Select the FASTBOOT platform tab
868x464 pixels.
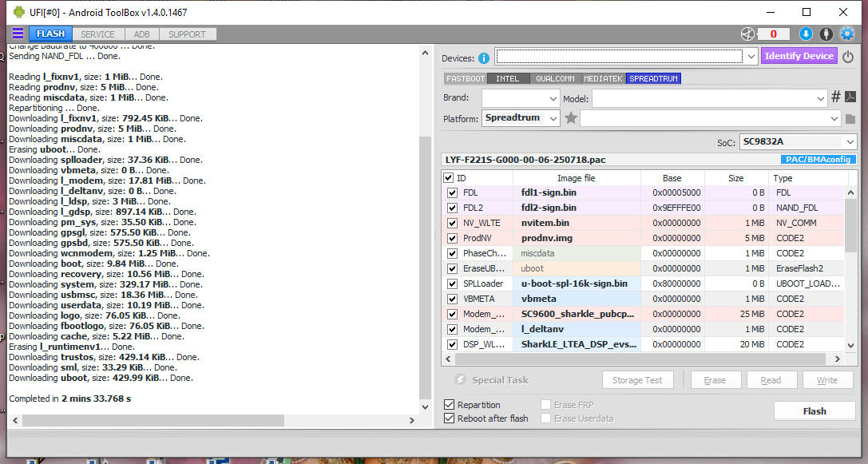click(466, 78)
